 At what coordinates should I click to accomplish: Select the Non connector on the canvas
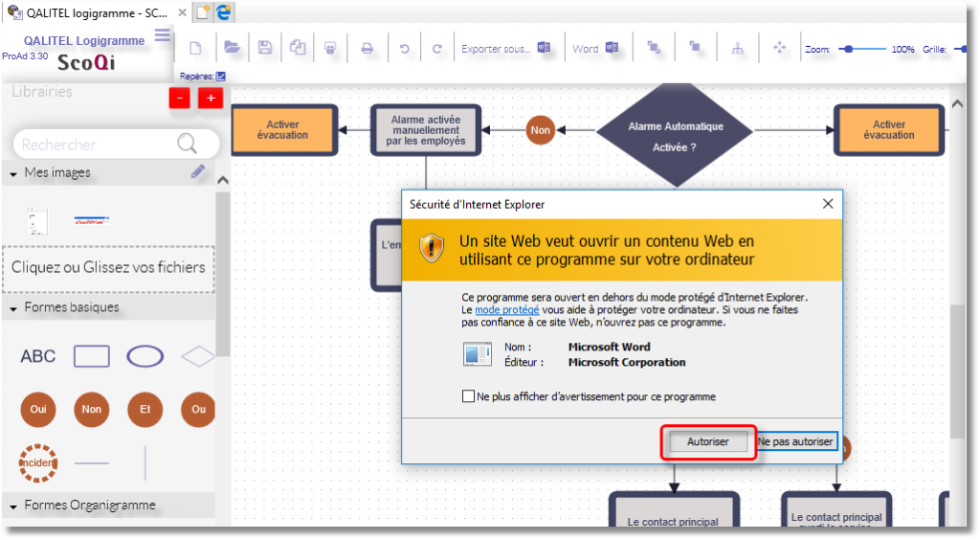(x=540, y=130)
